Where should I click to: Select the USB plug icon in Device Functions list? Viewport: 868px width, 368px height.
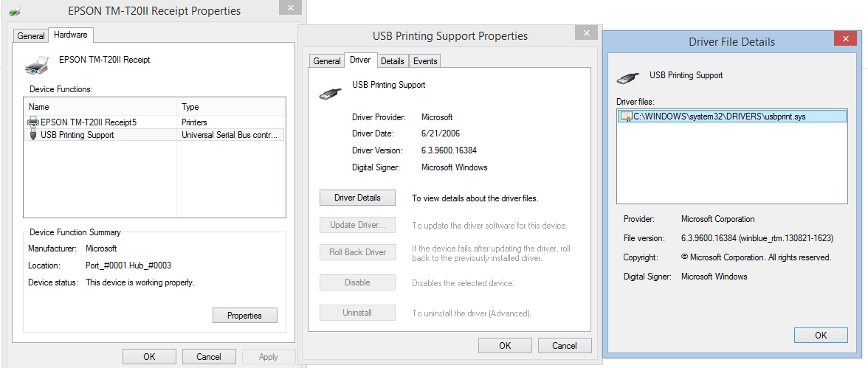pos(33,134)
